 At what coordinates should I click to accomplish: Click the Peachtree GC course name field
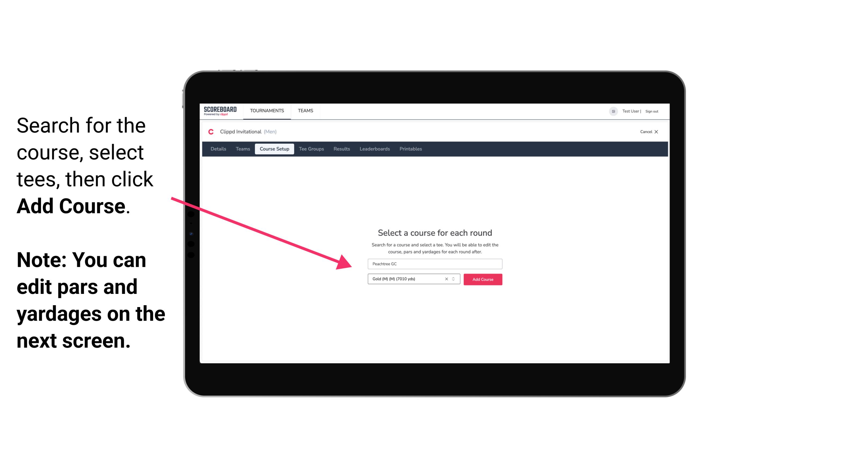pyautogui.click(x=434, y=263)
